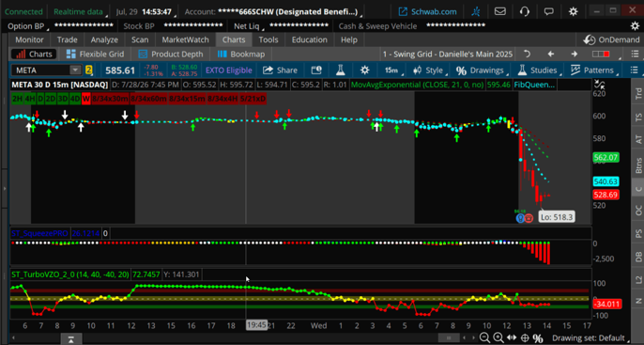Toggle the yellow symbol link number 2
The image size is (644, 345).
[x=88, y=71]
